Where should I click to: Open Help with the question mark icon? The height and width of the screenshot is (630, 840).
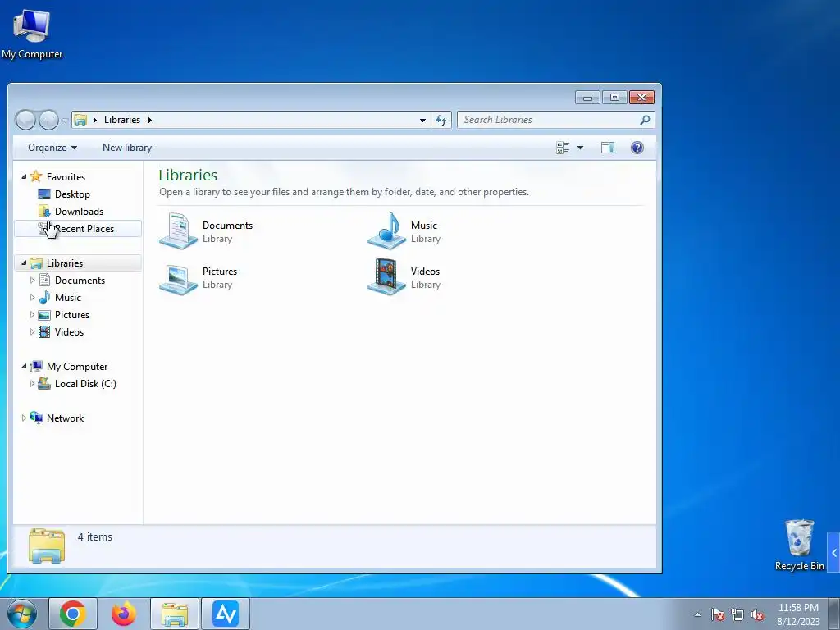coord(637,148)
